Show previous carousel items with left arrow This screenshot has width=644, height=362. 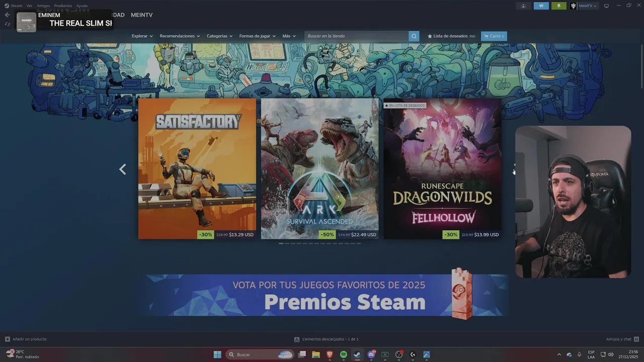(x=122, y=169)
